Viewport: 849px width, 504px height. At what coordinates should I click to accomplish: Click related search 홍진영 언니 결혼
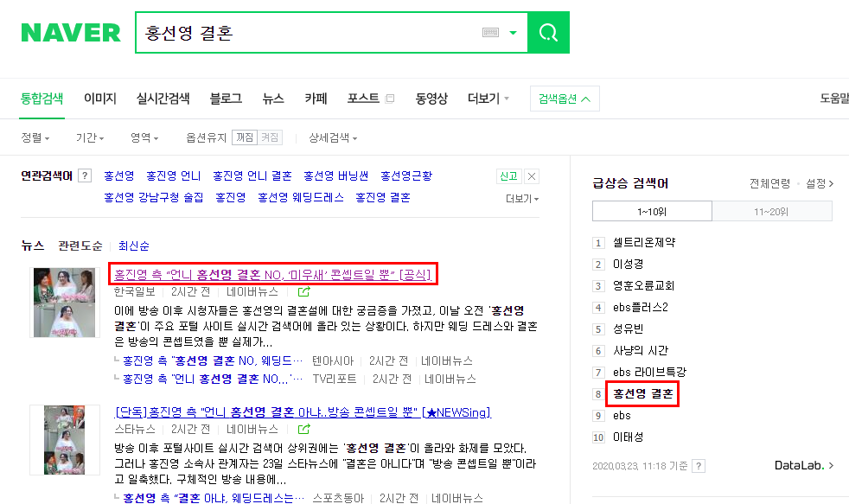coord(252,176)
